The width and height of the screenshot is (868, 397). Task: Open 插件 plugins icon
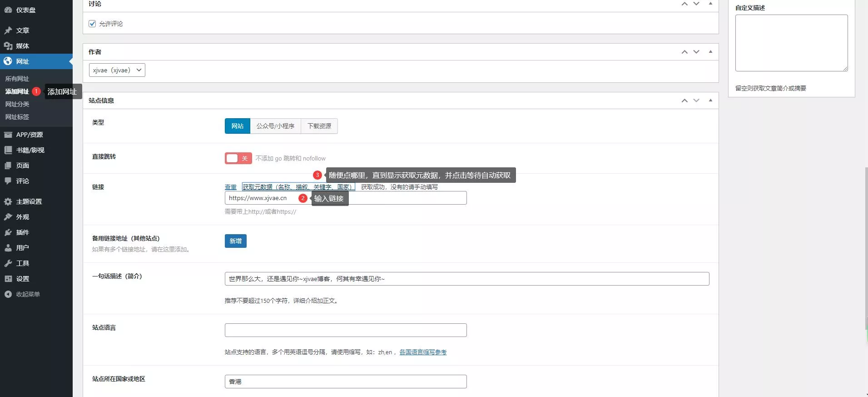tap(8, 232)
